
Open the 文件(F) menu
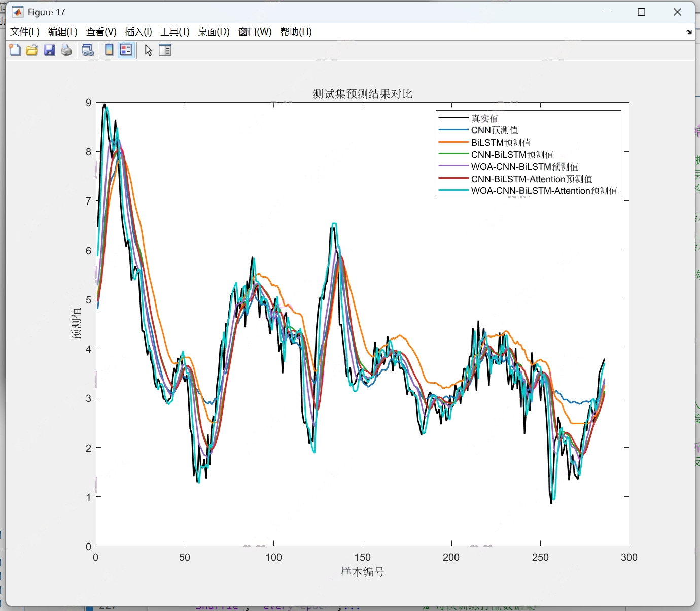click(x=25, y=32)
